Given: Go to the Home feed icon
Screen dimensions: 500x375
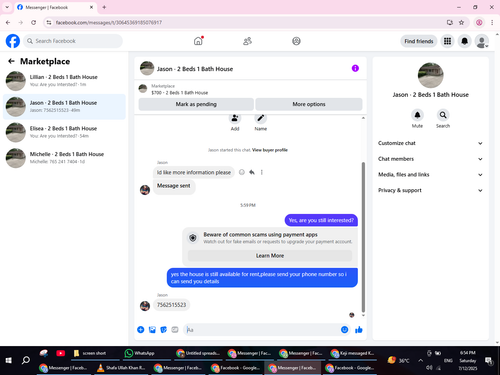Looking at the screenshot, I should pyautogui.click(x=198, y=41).
